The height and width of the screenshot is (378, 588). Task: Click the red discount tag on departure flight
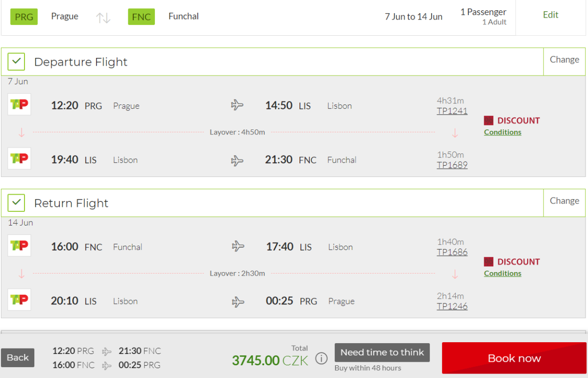pyautogui.click(x=489, y=121)
